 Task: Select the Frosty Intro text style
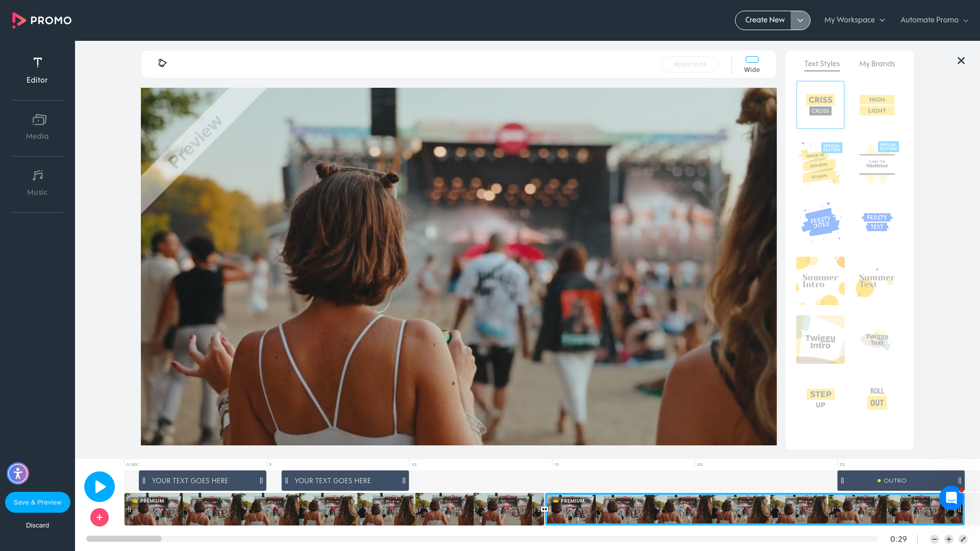point(820,222)
